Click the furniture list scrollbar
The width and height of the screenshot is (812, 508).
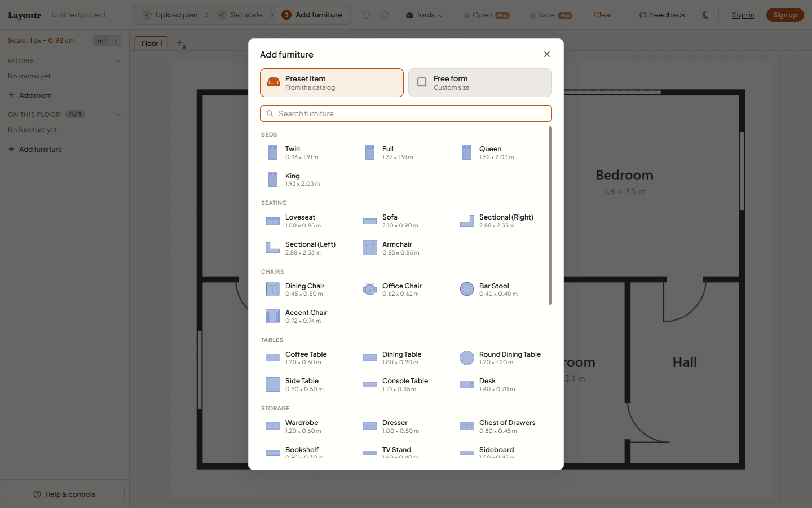(550, 216)
